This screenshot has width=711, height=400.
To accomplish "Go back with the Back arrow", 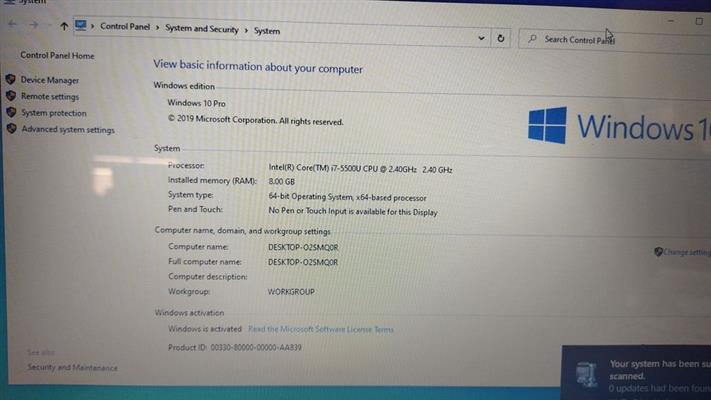I will pyautogui.click(x=12, y=24).
